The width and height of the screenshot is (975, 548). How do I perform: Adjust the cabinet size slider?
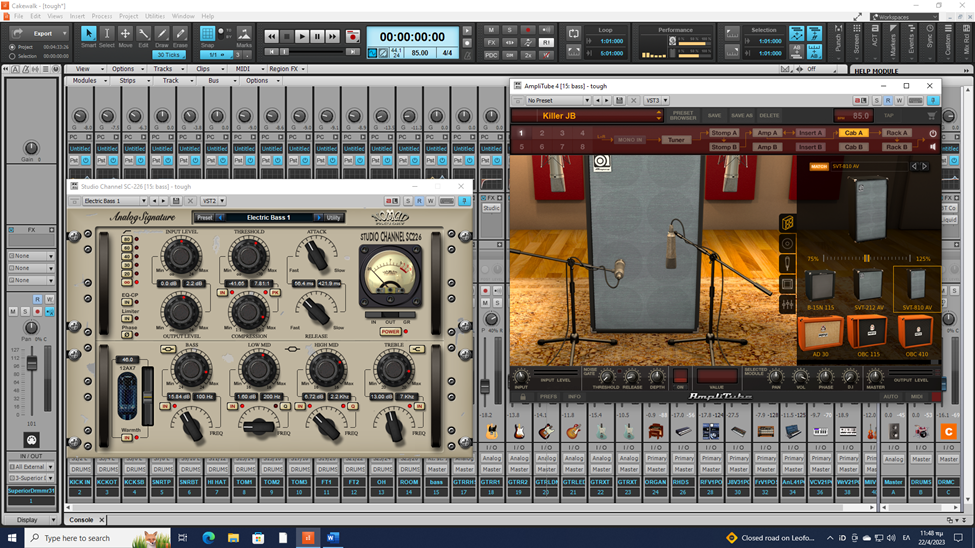click(867, 258)
